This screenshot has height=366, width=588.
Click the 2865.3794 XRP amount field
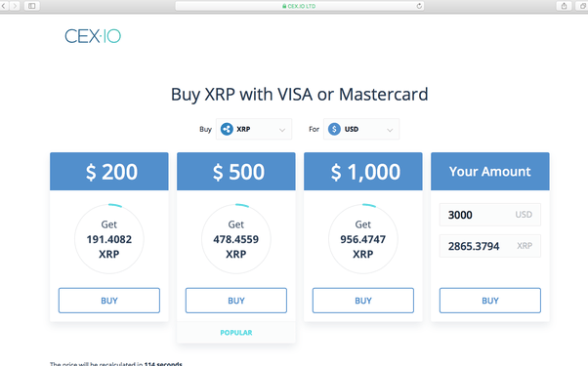click(x=490, y=246)
